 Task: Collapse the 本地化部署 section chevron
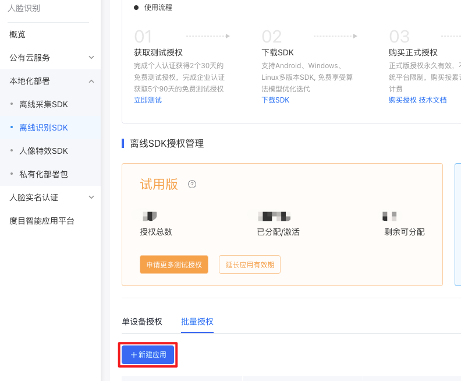coord(91,81)
